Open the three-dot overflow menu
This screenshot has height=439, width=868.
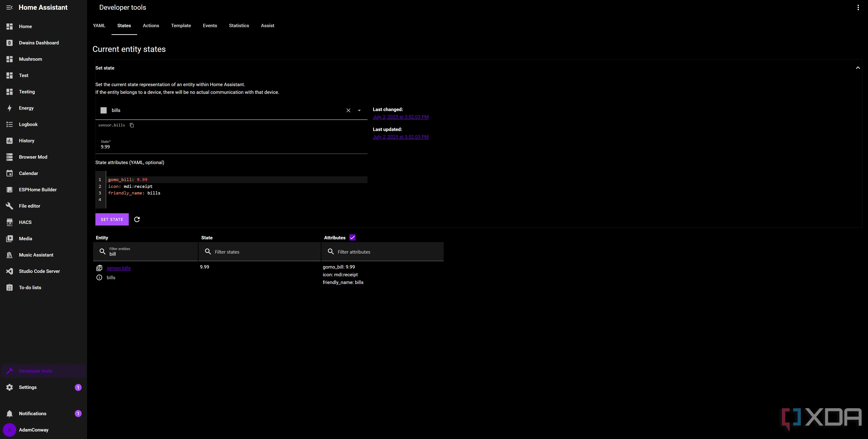point(858,7)
